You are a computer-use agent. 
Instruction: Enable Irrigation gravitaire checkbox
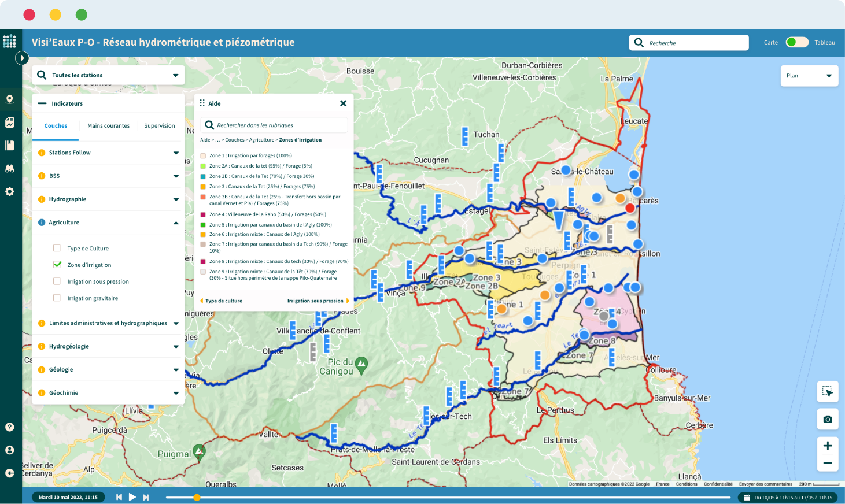tap(57, 298)
